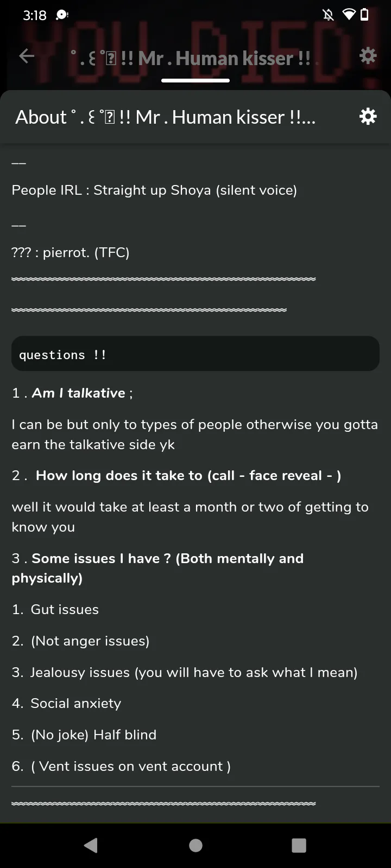
Task: Select the "questions !!" code block
Action: click(195, 354)
